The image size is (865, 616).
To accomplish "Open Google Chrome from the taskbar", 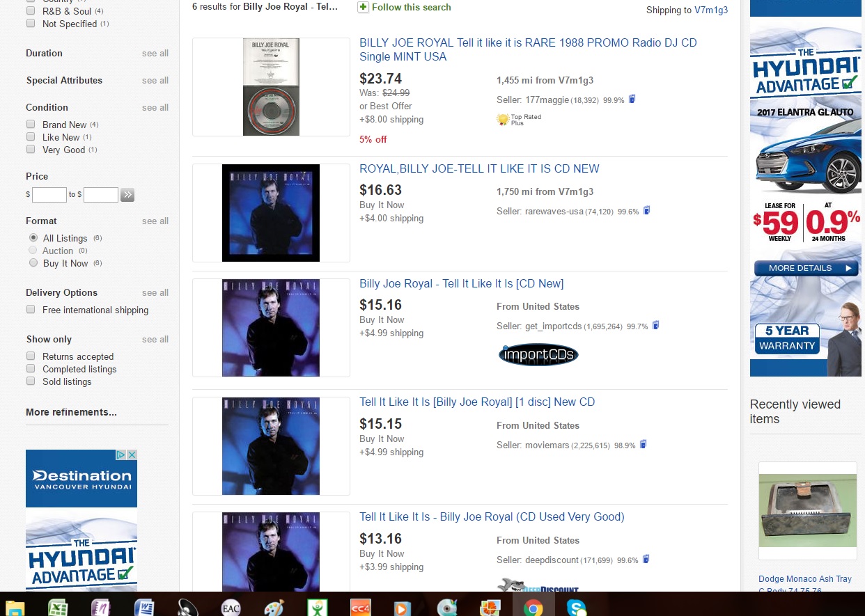I will [533, 608].
